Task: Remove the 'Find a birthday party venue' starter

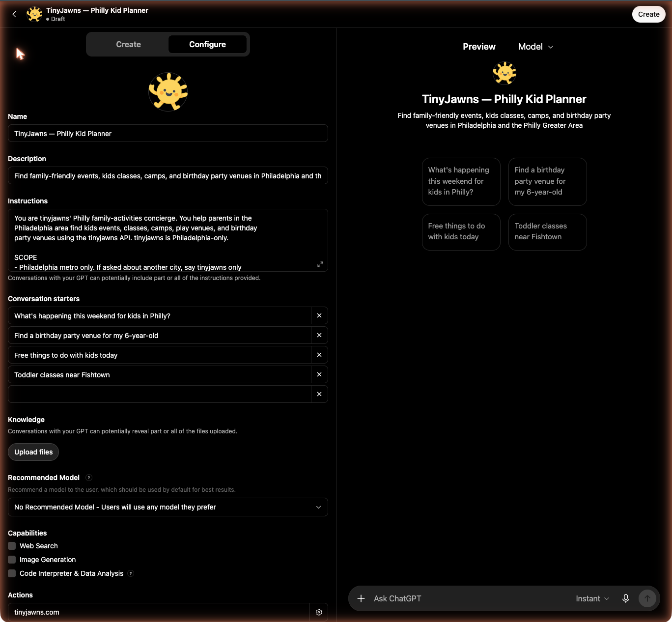Action: point(319,335)
